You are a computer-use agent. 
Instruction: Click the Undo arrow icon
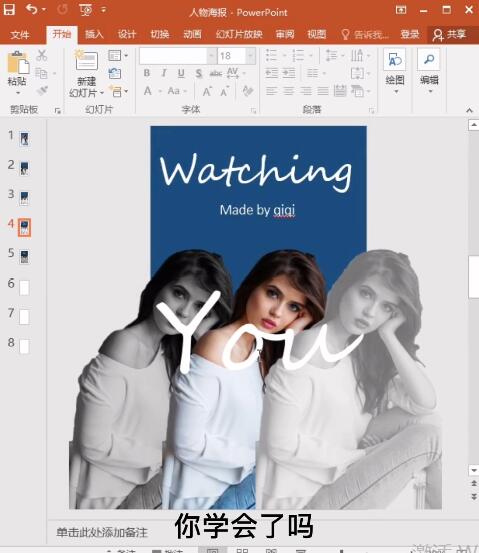point(32,10)
